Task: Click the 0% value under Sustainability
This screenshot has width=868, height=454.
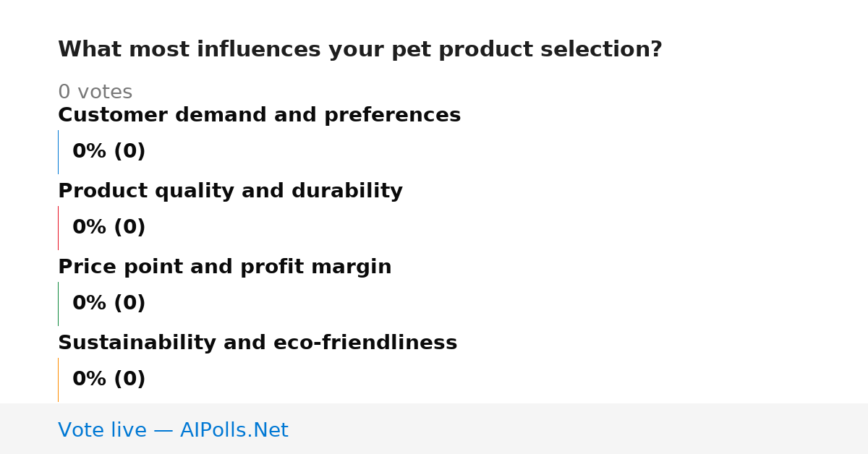Action: pos(90,380)
